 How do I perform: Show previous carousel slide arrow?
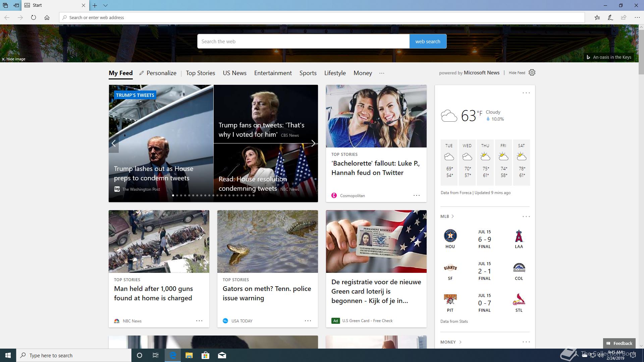[x=114, y=143]
